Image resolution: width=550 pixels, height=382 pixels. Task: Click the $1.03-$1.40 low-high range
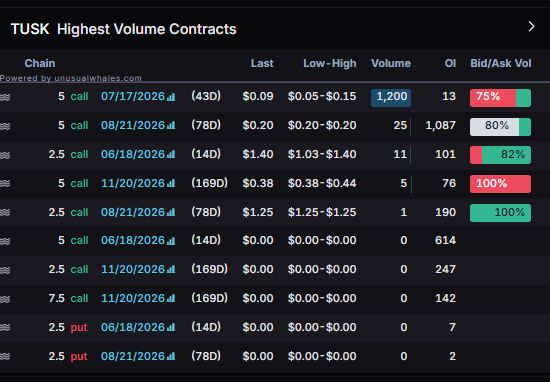coord(322,154)
